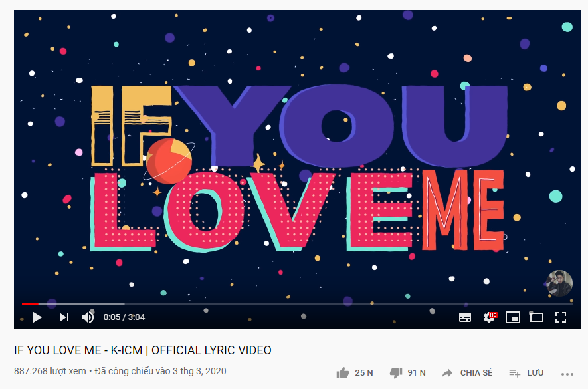Screen dimensions: 588x389
Task: Dislike the video with thumbs down
Action: pyautogui.click(x=396, y=373)
